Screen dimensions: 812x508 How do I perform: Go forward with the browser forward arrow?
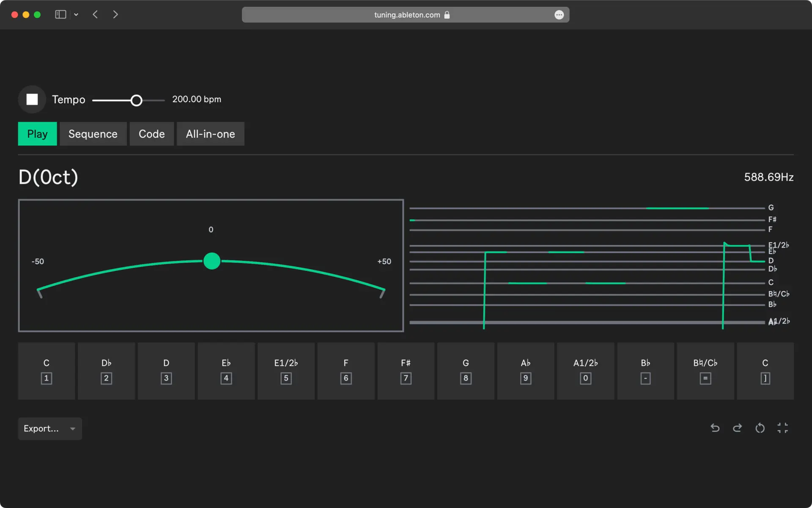pyautogui.click(x=115, y=14)
